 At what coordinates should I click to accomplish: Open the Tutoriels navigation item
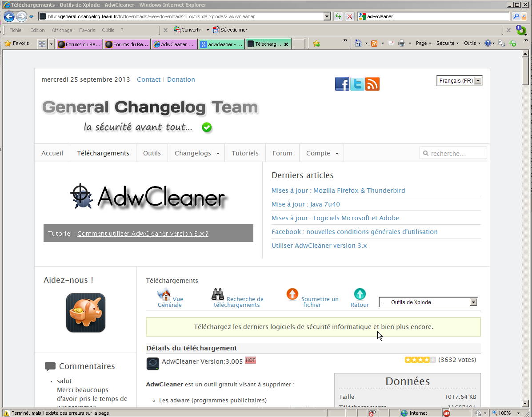[x=245, y=153]
